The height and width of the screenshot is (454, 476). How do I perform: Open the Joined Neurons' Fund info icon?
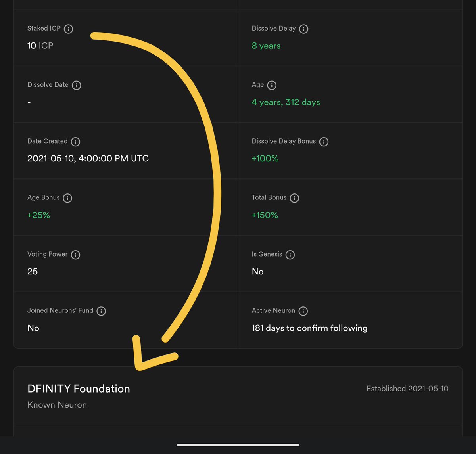(x=101, y=311)
